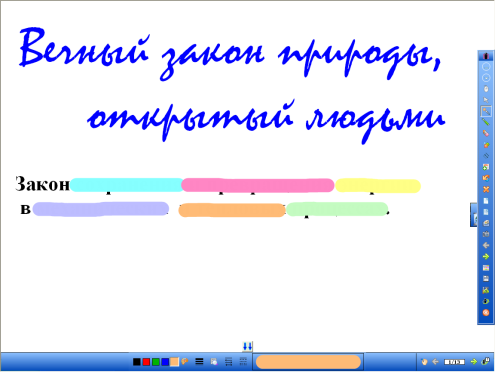Click bottom bar green next-page arrow

(x=474, y=361)
